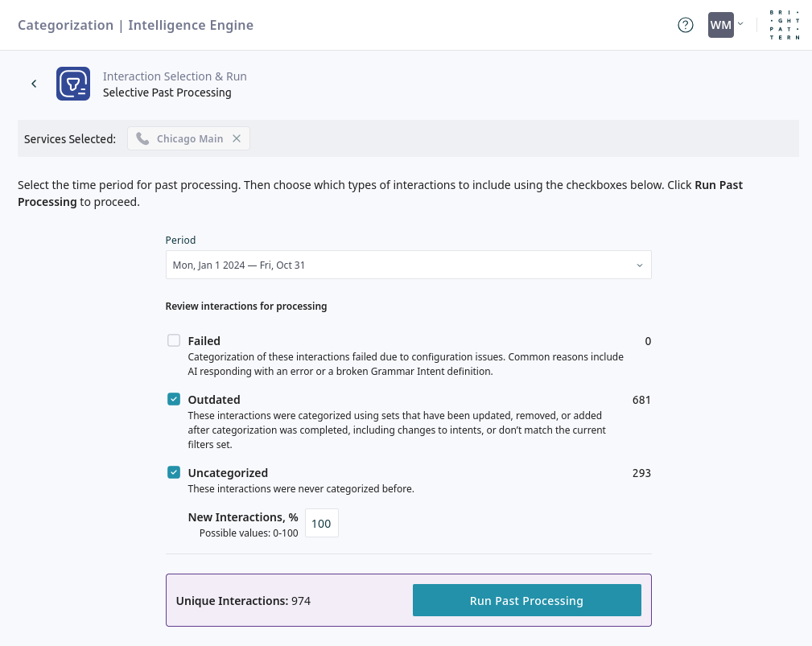
Task: Uncheck the Outdated interactions checkbox
Action: pos(174,399)
